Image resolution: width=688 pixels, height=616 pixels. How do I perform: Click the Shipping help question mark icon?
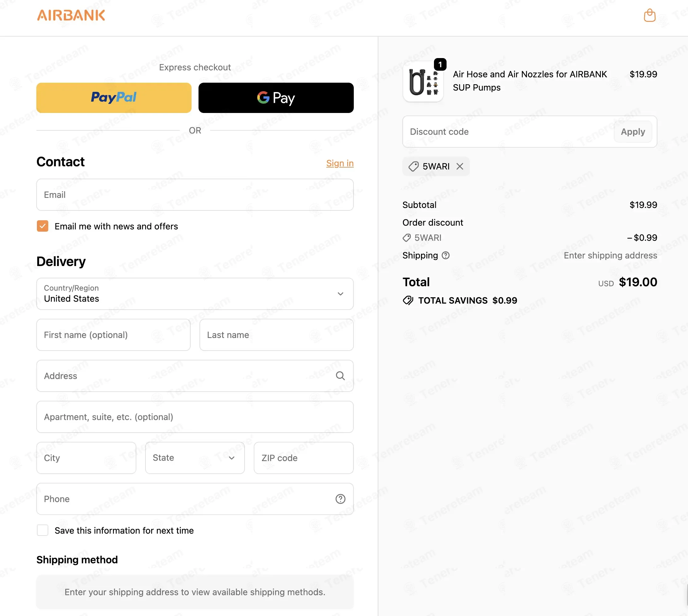pos(445,255)
